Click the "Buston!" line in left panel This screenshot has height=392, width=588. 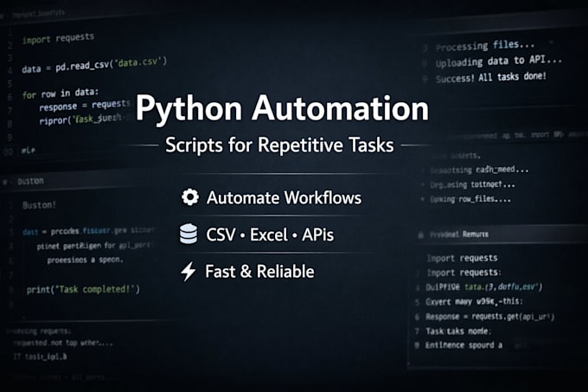(x=39, y=205)
